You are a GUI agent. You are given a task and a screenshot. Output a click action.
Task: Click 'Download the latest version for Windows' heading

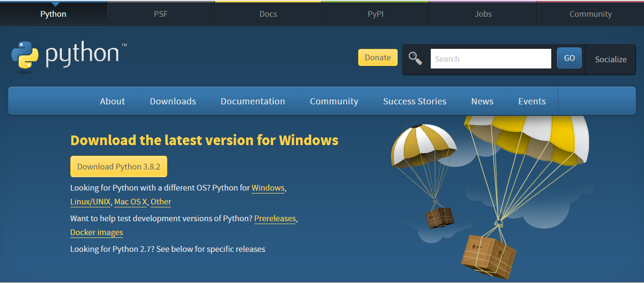(204, 140)
